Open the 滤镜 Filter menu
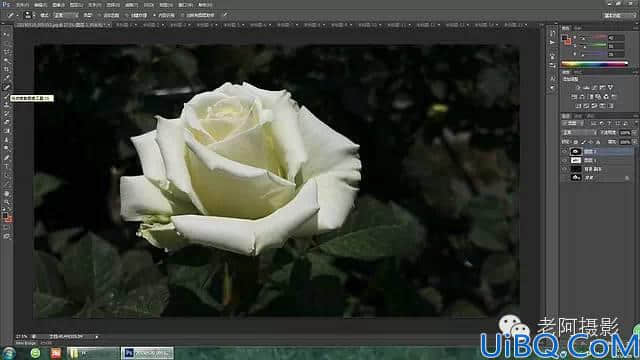This screenshot has width=640, height=360. [131, 5]
